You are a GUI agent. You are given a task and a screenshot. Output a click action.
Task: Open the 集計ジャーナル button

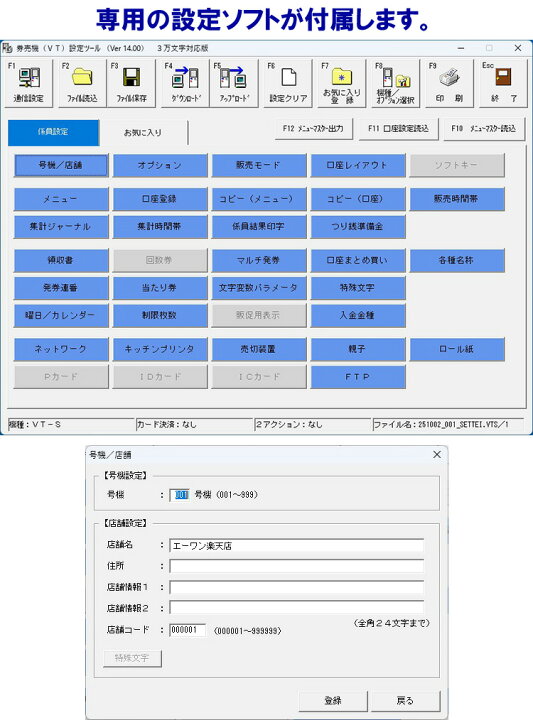pyautogui.click(x=61, y=227)
